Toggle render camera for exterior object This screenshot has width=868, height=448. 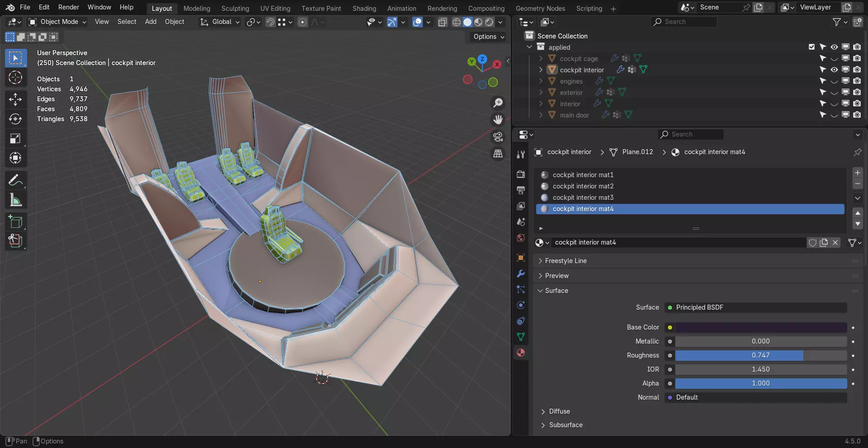click(857, 92)
